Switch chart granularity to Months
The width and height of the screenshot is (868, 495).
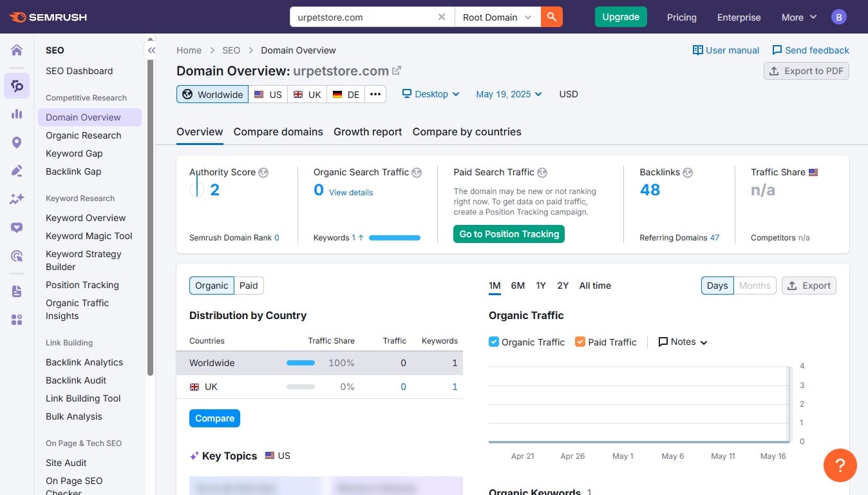pyautogui.click(x=755, y=286)
